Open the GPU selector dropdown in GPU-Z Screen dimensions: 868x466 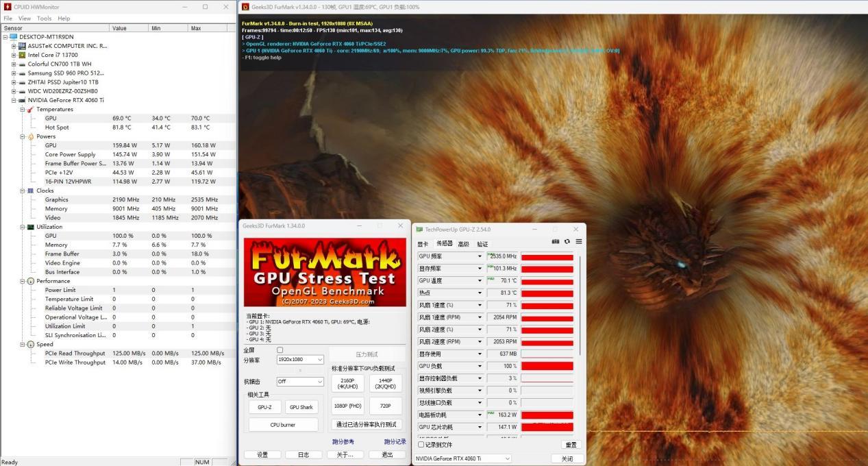point(462,458)
